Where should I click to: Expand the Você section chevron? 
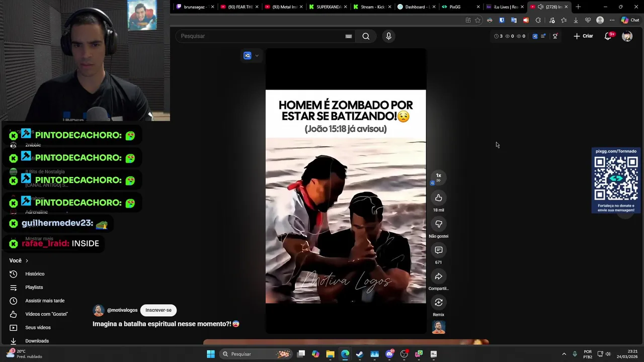[x=27, y=261]
